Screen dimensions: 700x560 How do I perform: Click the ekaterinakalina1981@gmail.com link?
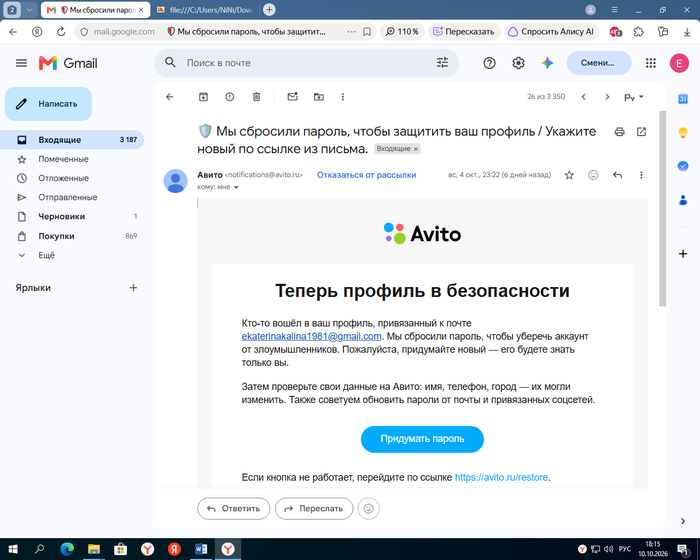click(x=311, y=336)
